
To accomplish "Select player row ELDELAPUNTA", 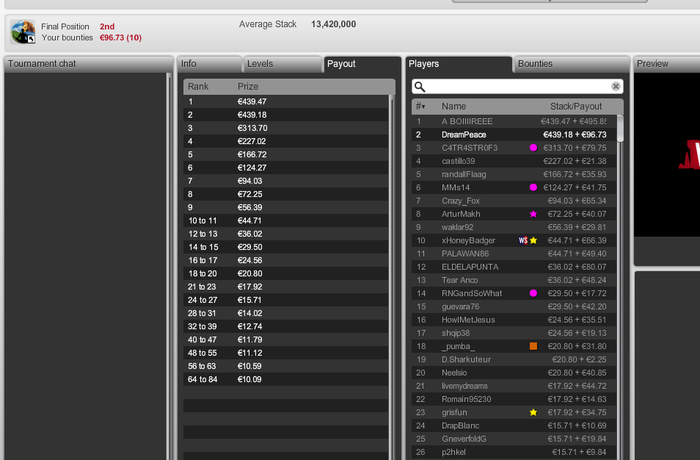I will [x=514, y=267].
